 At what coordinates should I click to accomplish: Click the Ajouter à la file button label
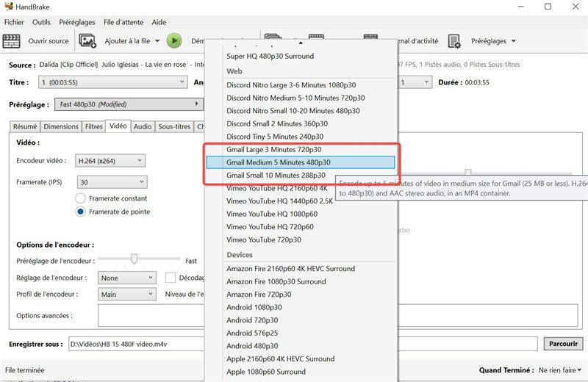point(127,41)
